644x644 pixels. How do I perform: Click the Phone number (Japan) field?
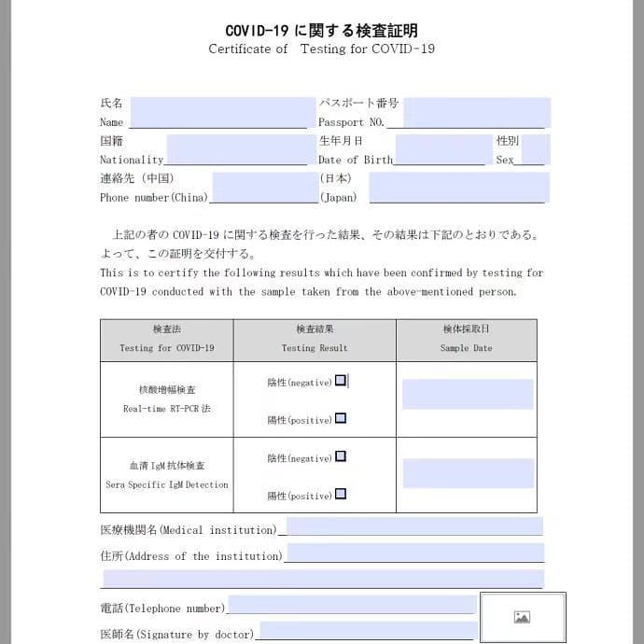click(x=459, y=188)
